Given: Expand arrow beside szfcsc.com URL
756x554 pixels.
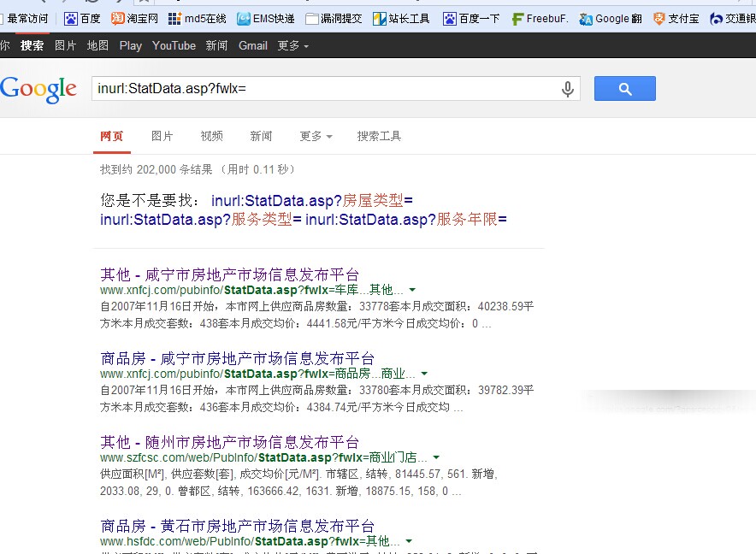Looking at the screenshot, I should coord(436,457).
